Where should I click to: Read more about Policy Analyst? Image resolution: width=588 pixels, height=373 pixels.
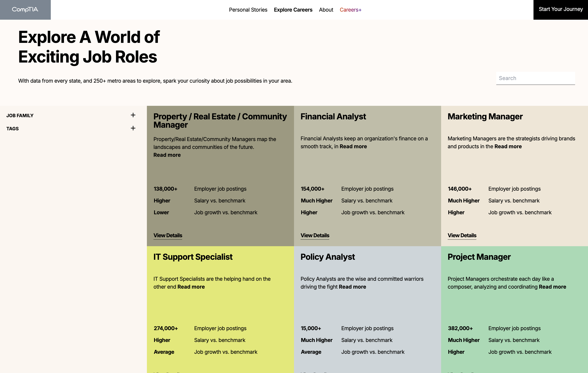pyautogui.click(x=352, y=287)
